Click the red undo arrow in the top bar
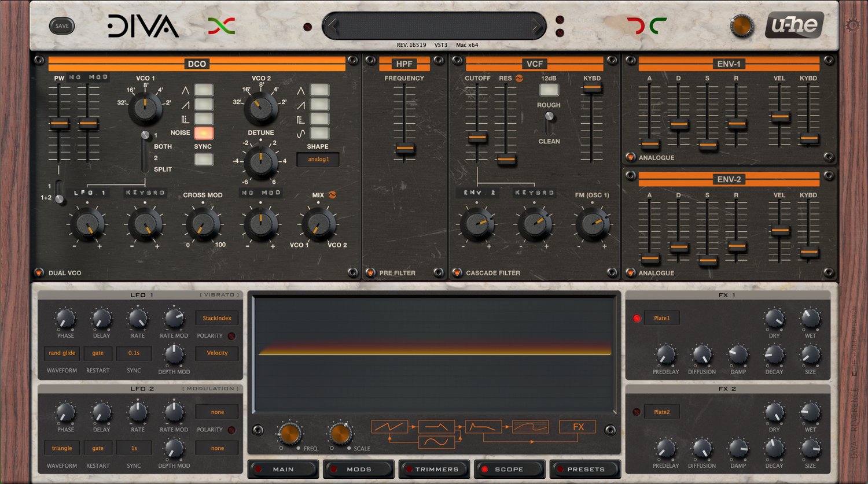The image size is (868, 484). 635,25
